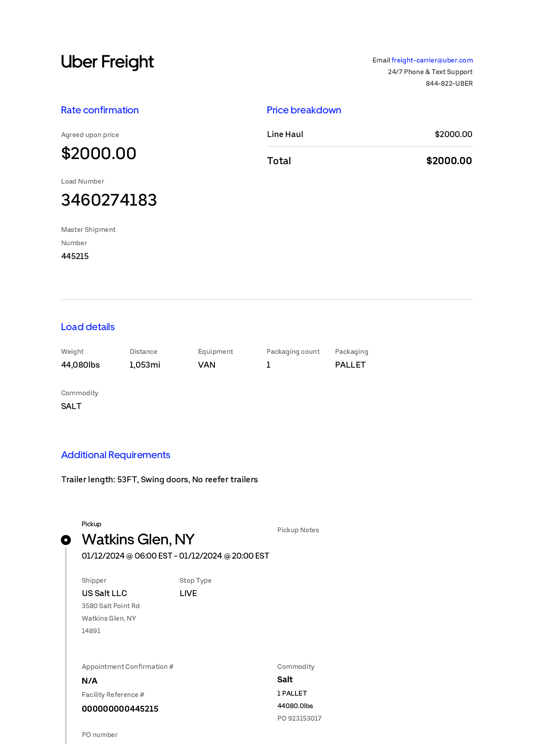Click the weight value 44,080lbs
Viewport: 534px width, 756px height.
click(x=81, y=365)
